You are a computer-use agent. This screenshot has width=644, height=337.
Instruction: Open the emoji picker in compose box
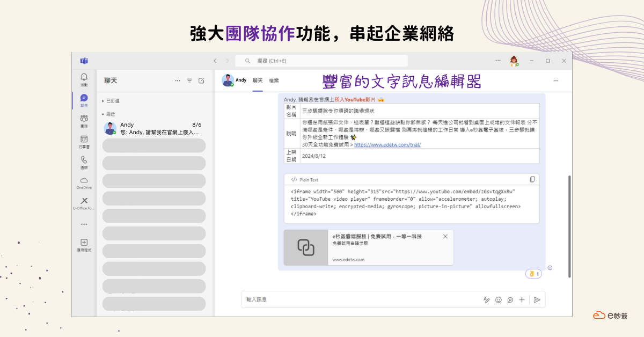(x=499, y=300)
